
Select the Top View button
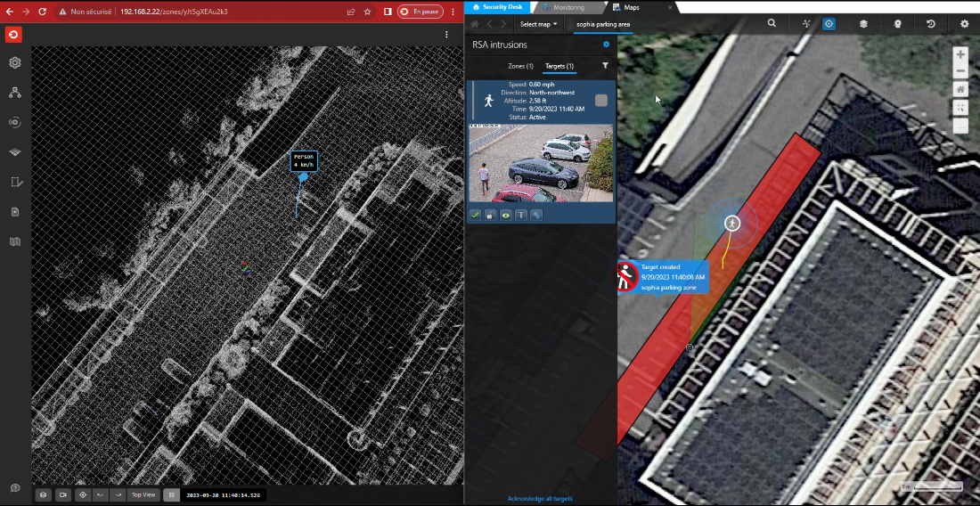point(143,494)
